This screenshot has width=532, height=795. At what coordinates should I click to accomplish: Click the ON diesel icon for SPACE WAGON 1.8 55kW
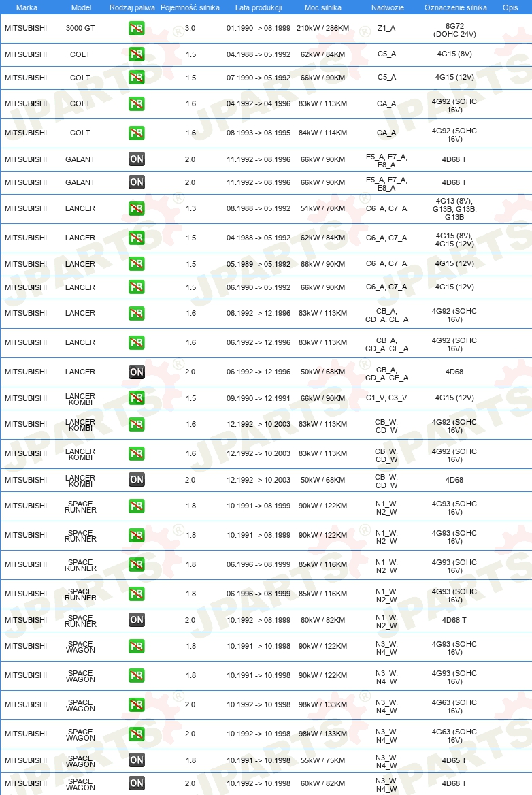point(137,760)
